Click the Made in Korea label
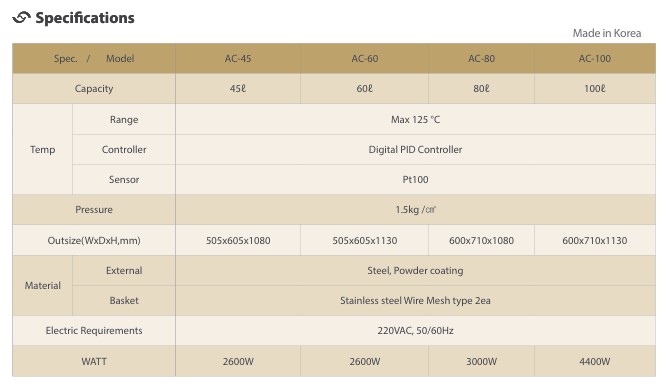The image size is (667, 390). coord(607,33)
